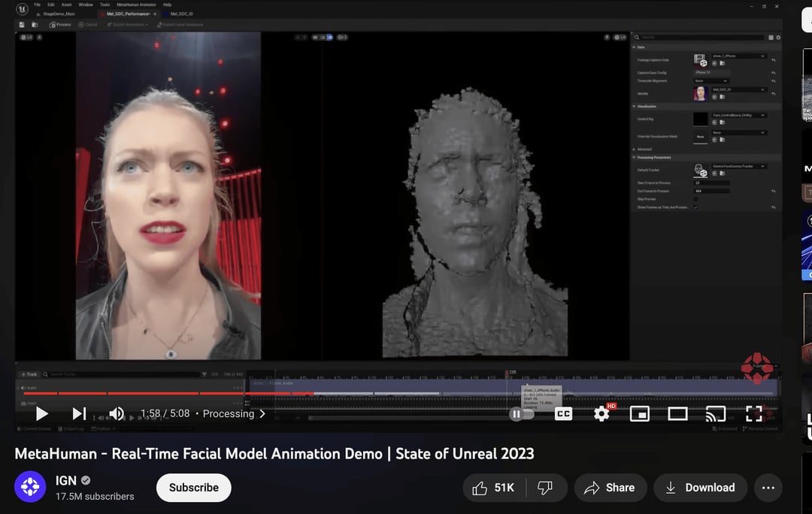Collapse the Data section
The image size is (812, 514).
coord(635,47)
